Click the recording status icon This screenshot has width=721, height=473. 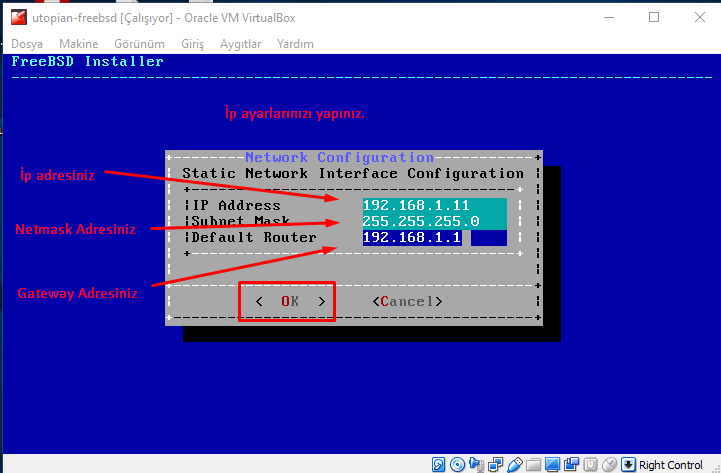[572, 465]
